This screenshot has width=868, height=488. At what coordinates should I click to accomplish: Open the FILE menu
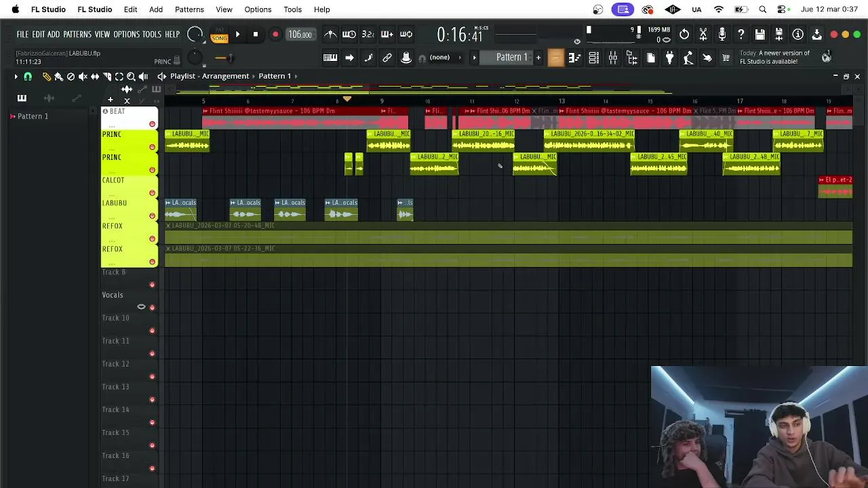[22, 35]
